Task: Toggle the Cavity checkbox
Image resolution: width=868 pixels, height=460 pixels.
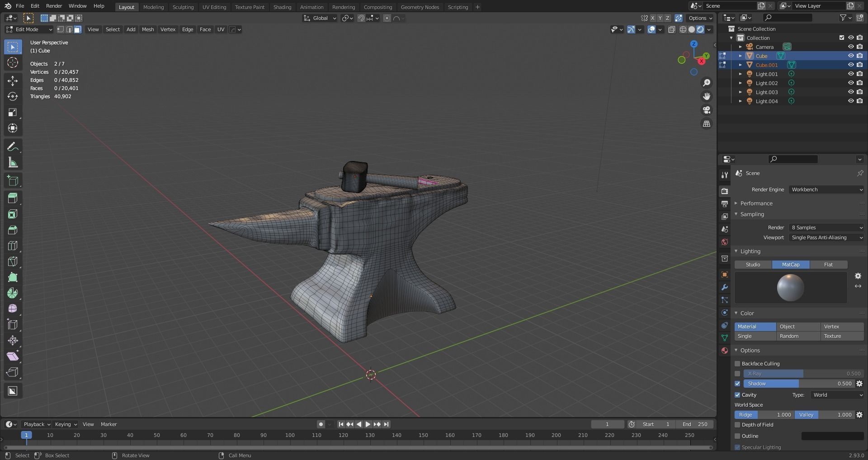Action: (737, 395)
